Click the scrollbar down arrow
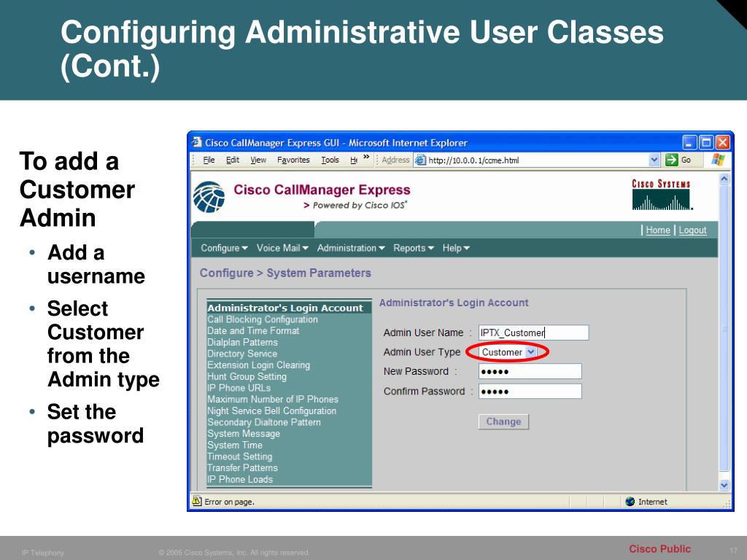 tap(724, 485)
